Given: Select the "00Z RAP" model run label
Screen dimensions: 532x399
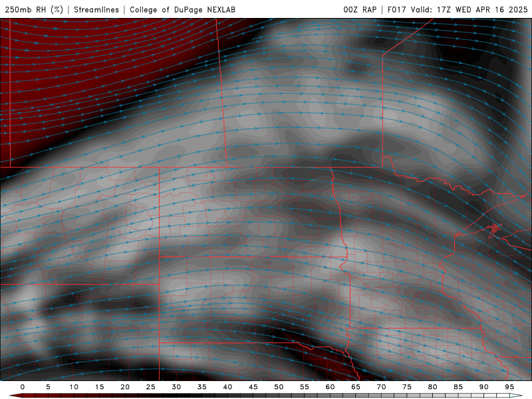Looking at the screenshot, I should [x=360, y=9].
